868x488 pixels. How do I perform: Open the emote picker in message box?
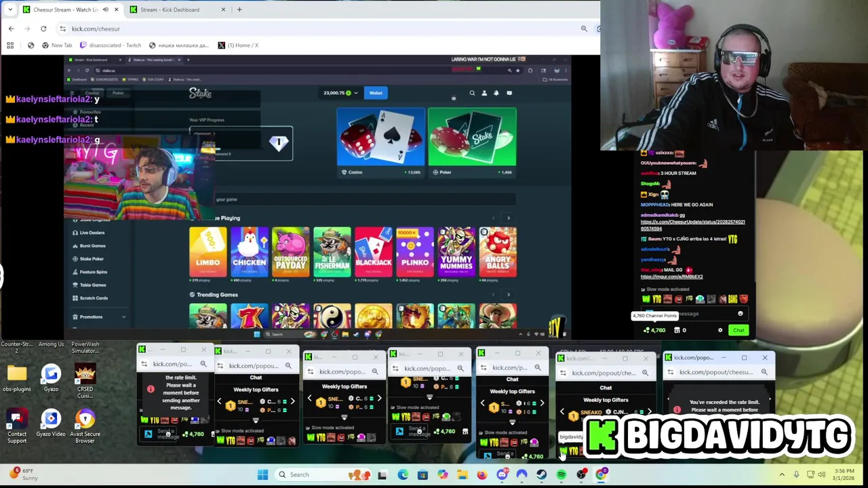pyautogui.click(x=741, y=314)
